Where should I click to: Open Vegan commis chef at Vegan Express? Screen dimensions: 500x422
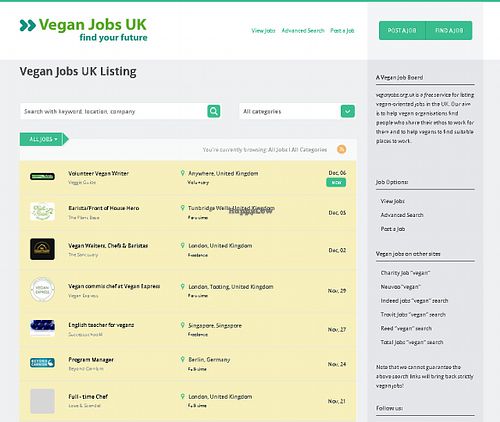click(x=114, y=286)
